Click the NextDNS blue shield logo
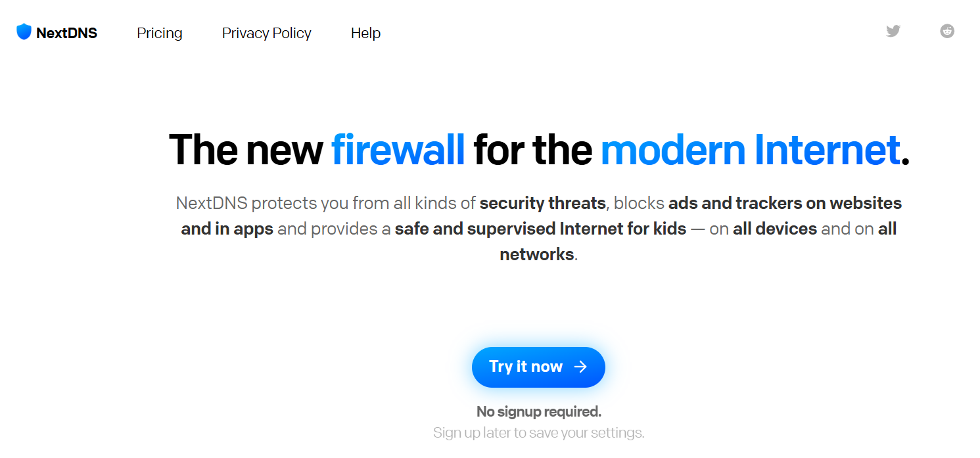980x458 pixels. click(24, 32)
